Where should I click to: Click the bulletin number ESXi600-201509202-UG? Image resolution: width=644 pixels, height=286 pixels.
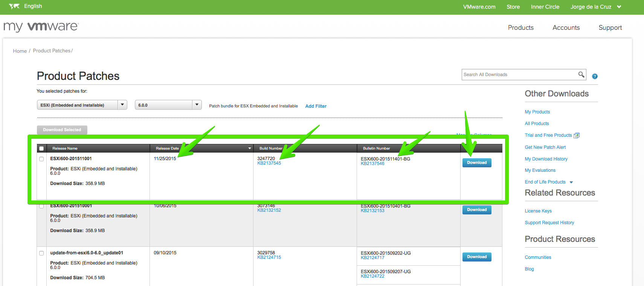[386, 253]
